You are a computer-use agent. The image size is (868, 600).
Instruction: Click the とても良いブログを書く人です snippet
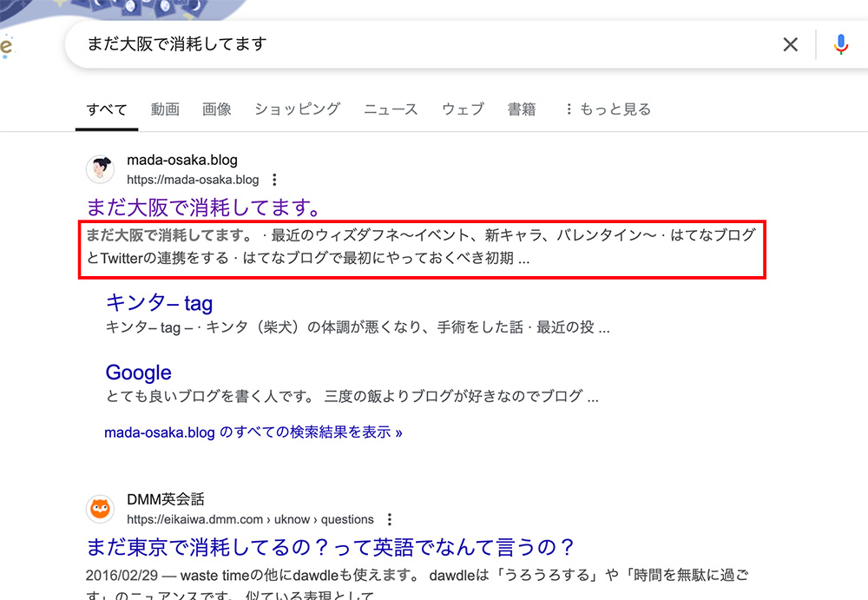click(352, 396)
